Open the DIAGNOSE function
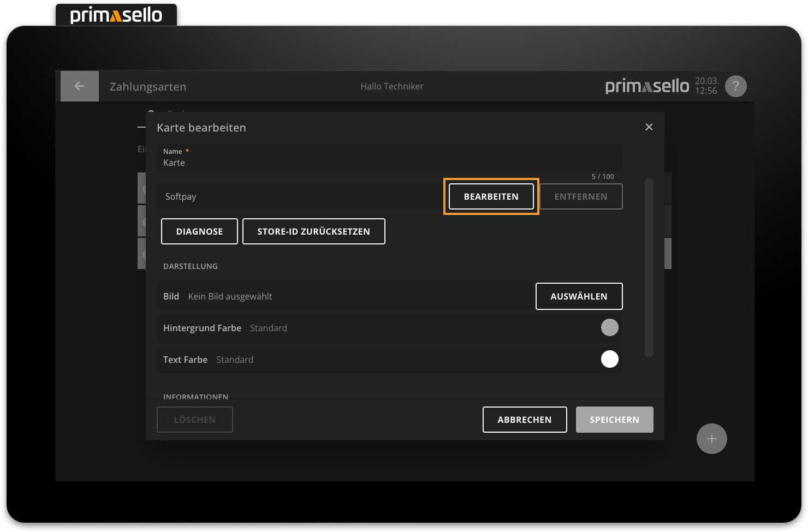The width and height of the screenshot is (808, 532). click(199, 231)
